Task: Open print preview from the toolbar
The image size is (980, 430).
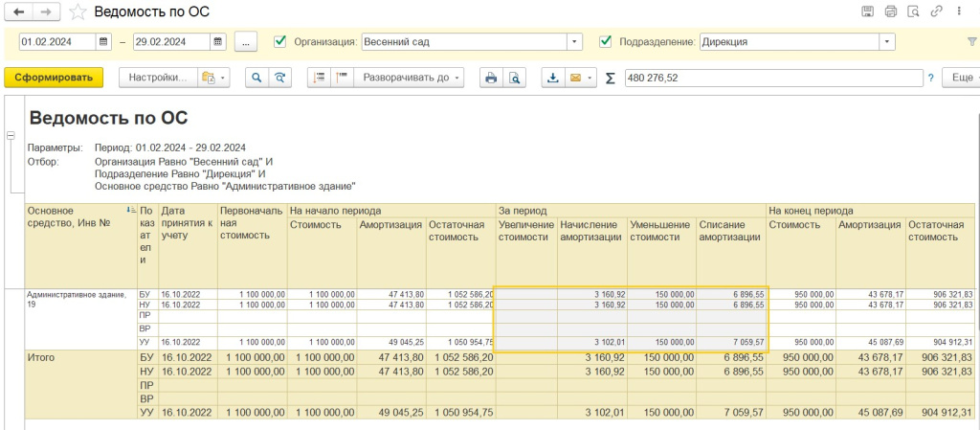Action: 514,78
